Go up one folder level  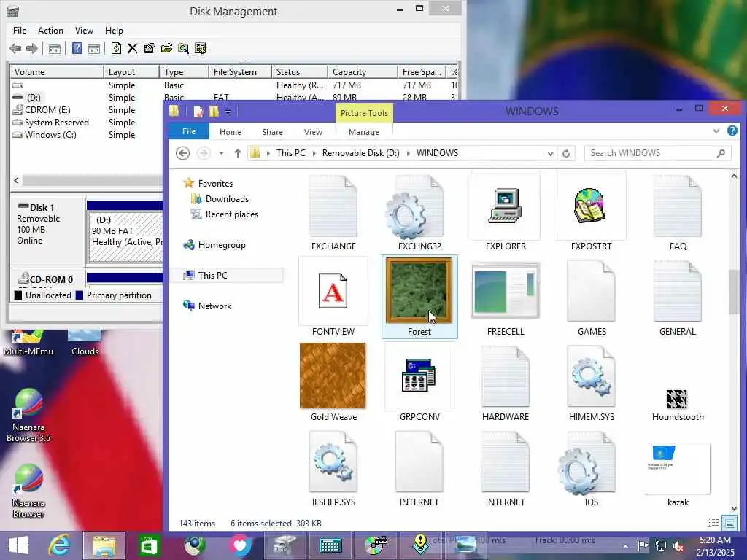point(238,153)
